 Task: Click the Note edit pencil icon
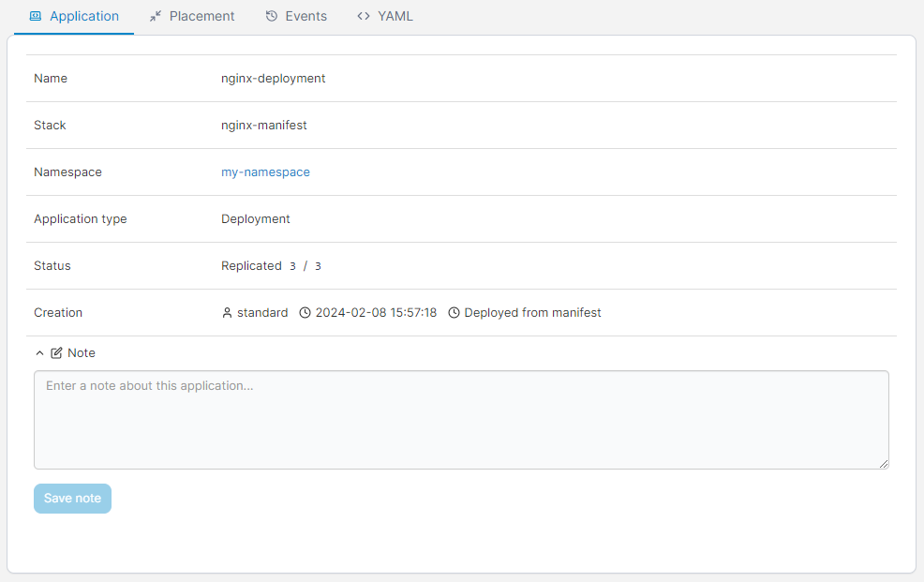point(57,353)
